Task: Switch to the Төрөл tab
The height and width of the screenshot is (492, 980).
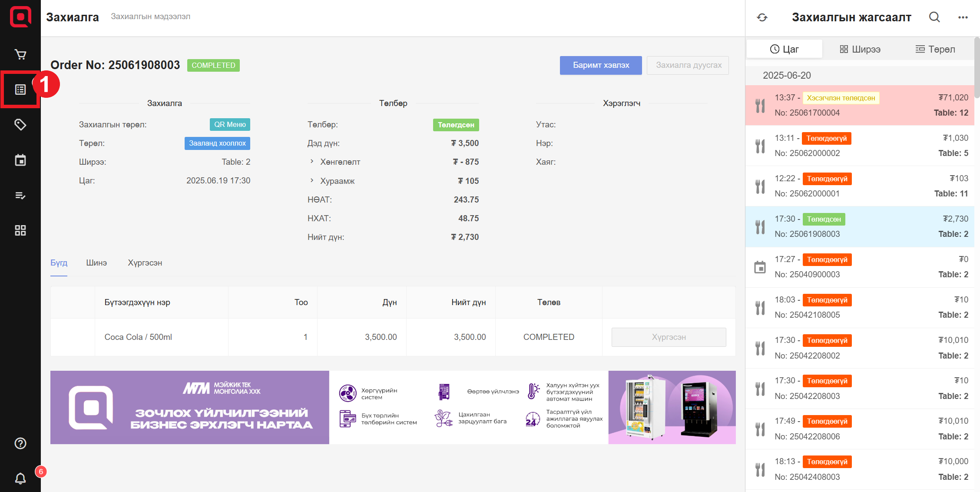Action: (935, 49)
